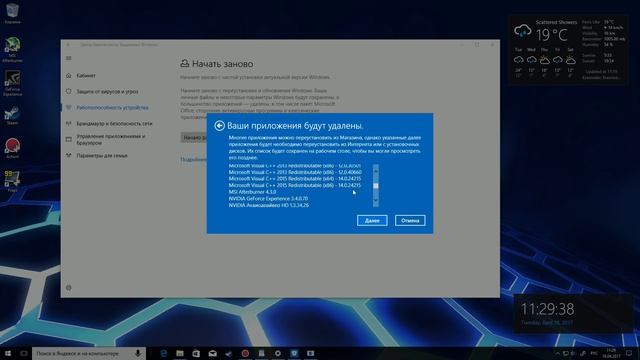Image resolution: width=640 pixels, height=360 pixels.
Task: Open Защита от вирусов и угроз section
Action: (107, 91)
